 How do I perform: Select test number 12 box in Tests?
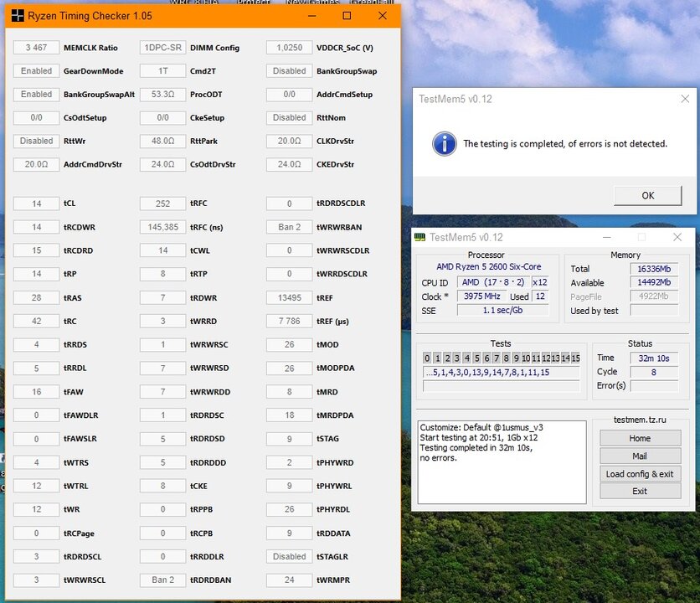[546, 358]
